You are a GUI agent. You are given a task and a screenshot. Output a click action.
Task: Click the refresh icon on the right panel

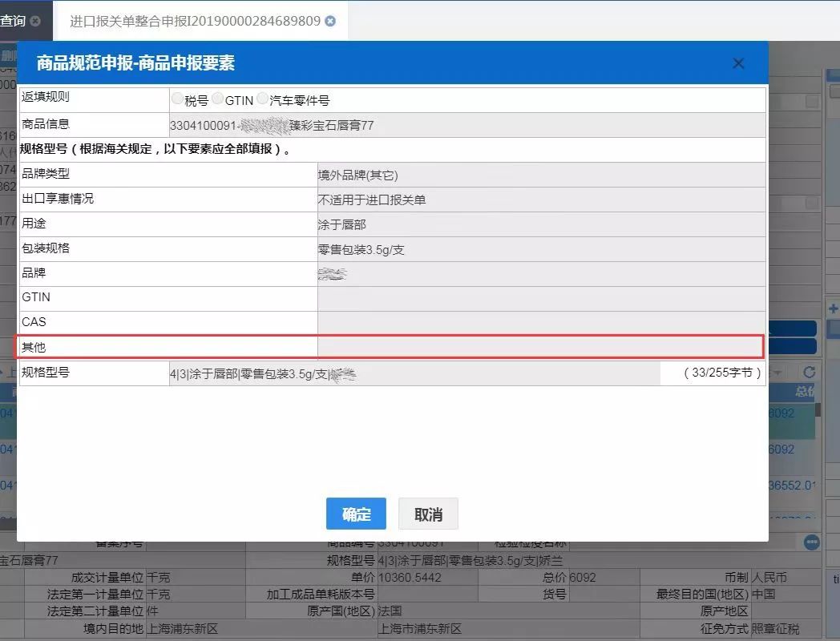click(x=809, y=372)
